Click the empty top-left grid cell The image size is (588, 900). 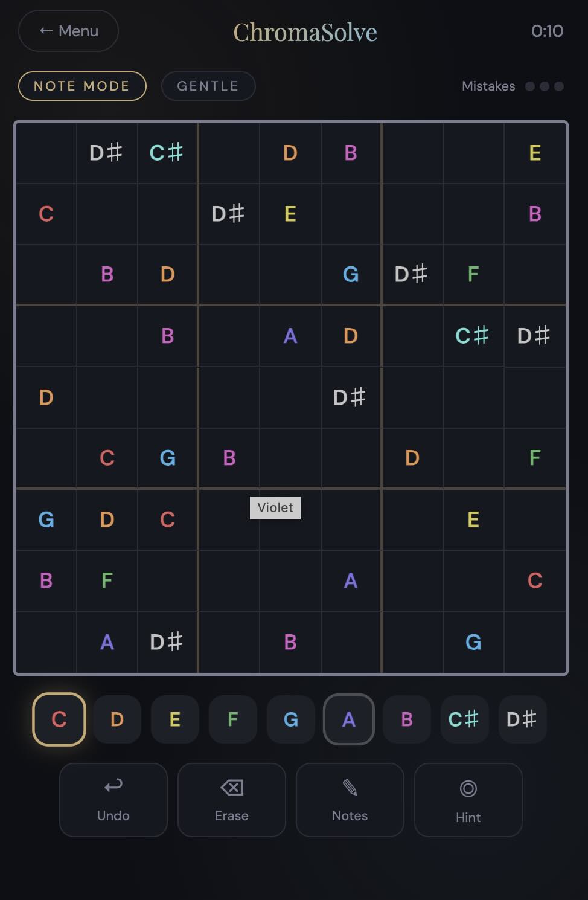(46, 153)
